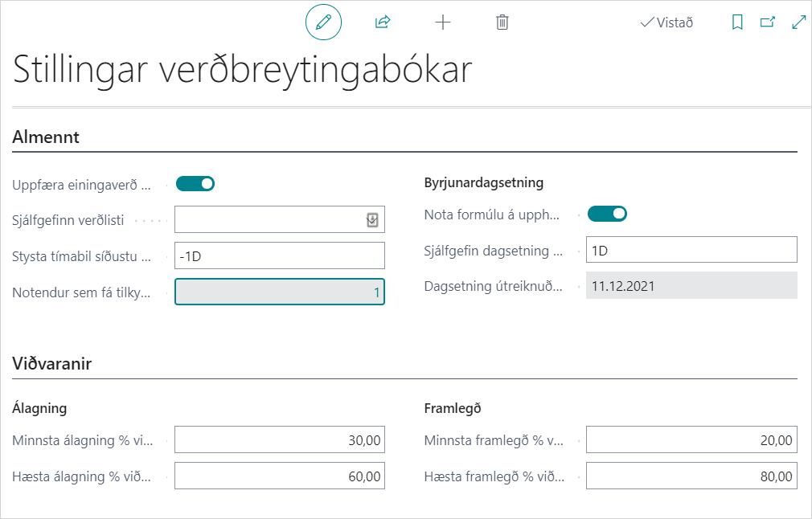
Task: Click the pencil edit icon
Action: (x=323, y=22)
